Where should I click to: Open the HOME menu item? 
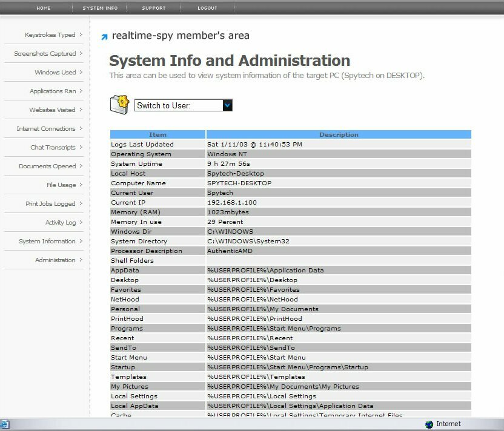point(44,8)
